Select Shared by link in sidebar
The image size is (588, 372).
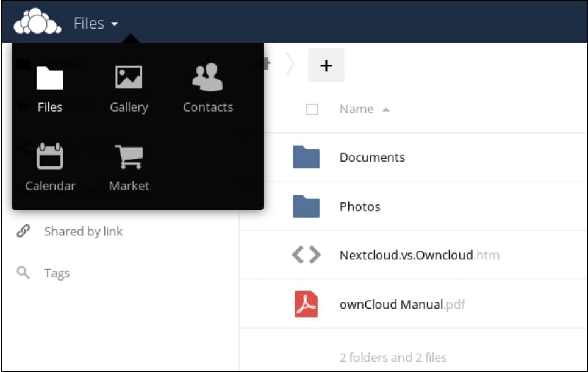point(83,232)
